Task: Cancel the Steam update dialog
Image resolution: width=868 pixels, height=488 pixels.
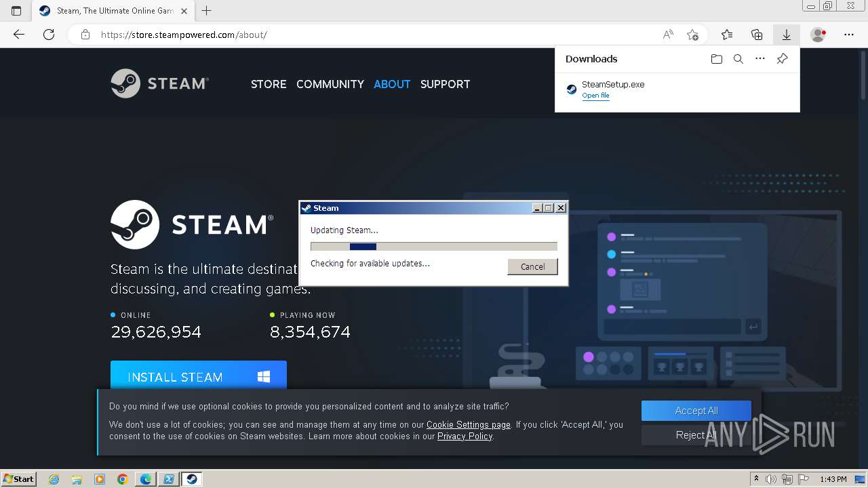Action: point(532,266)
